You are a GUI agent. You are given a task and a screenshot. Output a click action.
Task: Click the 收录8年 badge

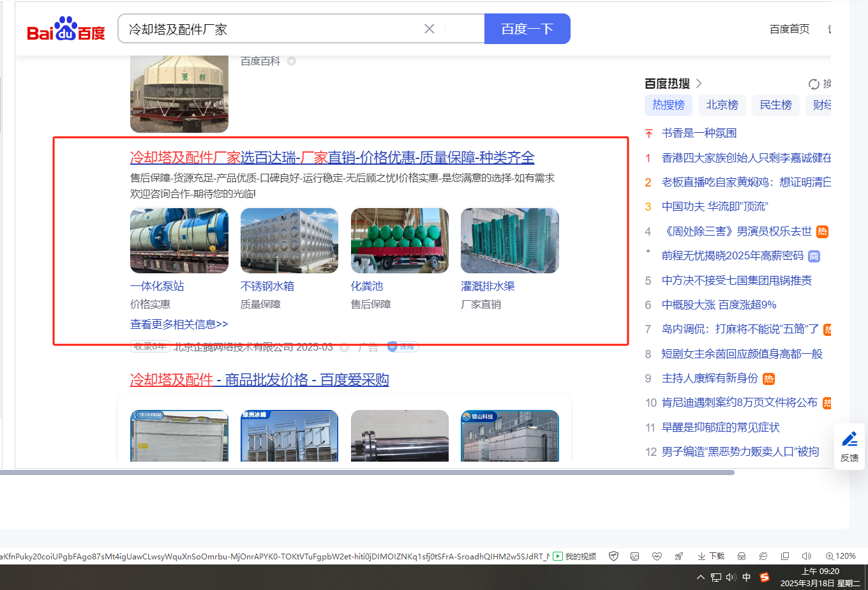pos(150,347)
